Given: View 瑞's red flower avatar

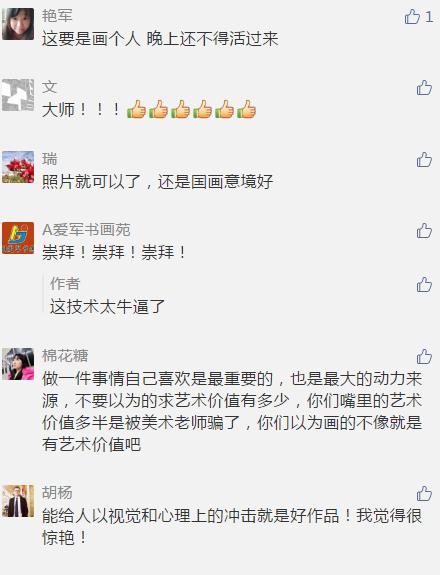Looking at the screenshot, I should coord(18,167).
